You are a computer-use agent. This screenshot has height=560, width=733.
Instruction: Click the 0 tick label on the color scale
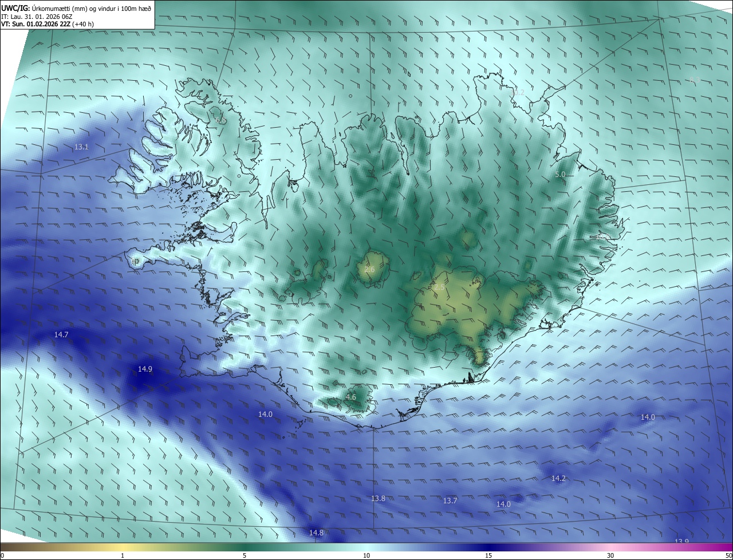tap(2, 555)
